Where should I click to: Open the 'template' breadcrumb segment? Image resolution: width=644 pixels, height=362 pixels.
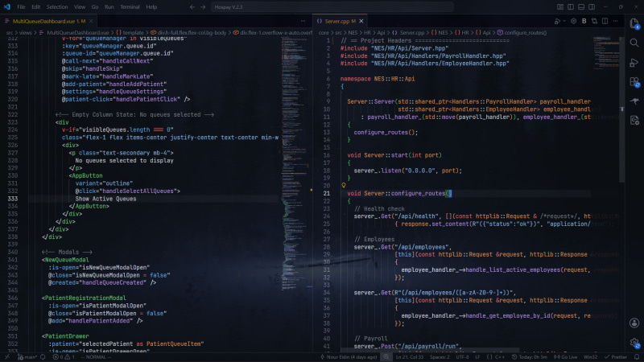click(130, 33)
